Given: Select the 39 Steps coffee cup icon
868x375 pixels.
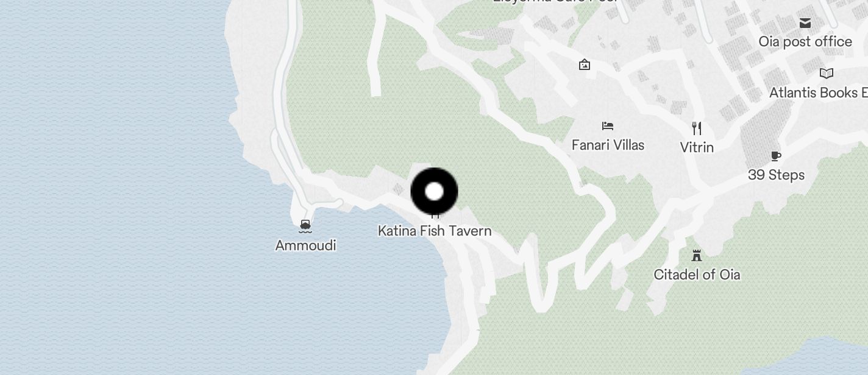Looking at the screenshot, I should (776, 156).
